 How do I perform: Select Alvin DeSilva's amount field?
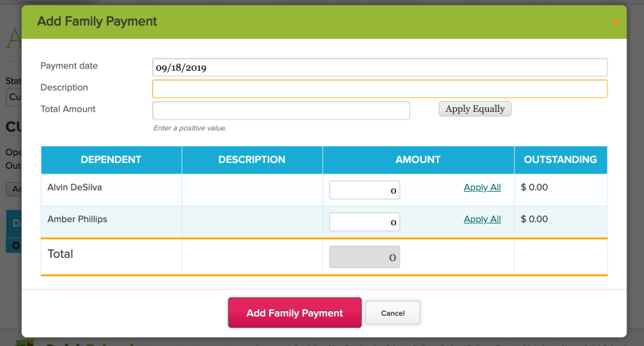click(x=364, y=190)
